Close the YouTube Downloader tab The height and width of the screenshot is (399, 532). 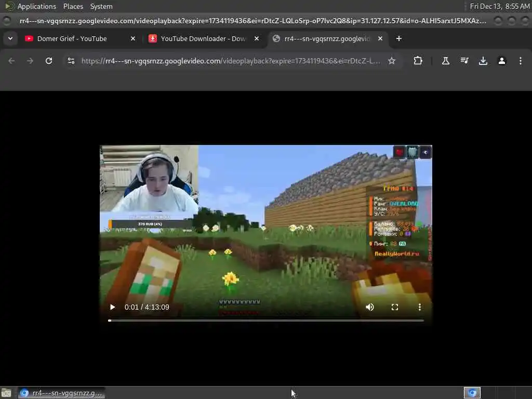tap(257, 38)
